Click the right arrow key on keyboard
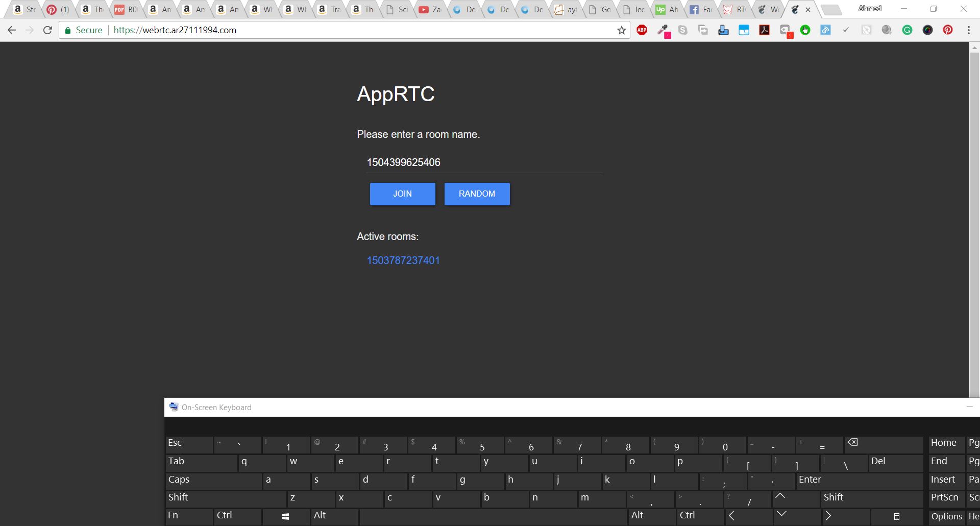 click(x=846, y=516)
